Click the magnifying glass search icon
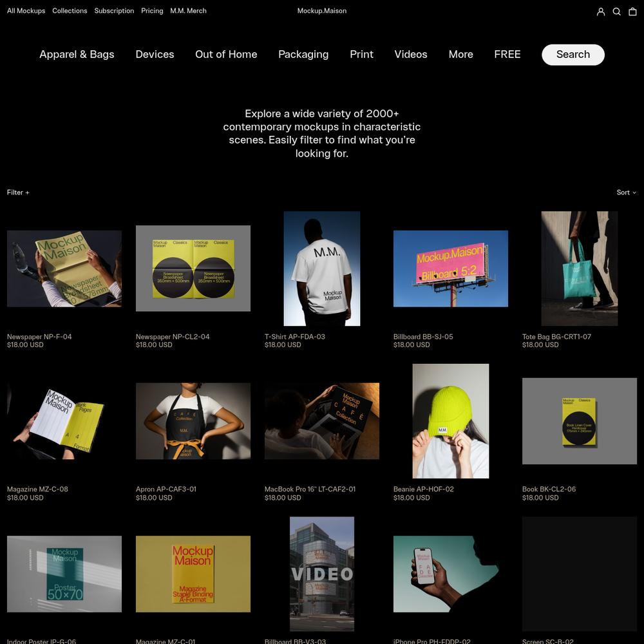 pos(616,12)
